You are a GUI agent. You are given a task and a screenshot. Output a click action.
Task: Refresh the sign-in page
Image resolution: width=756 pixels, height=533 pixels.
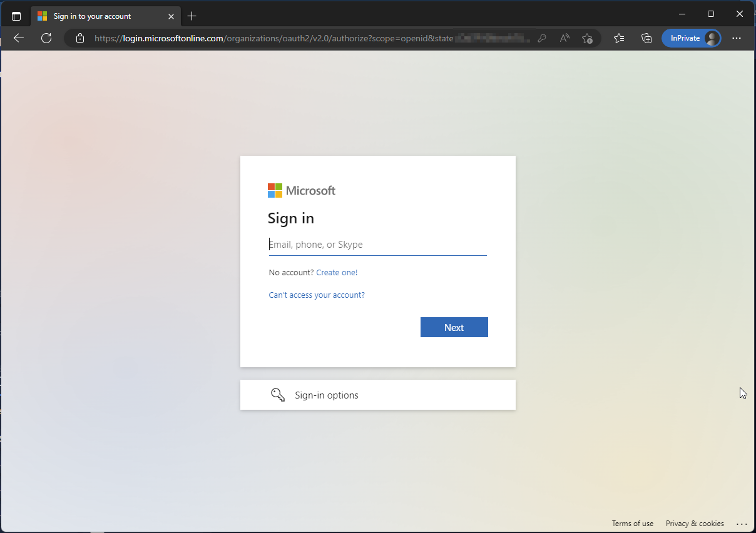tap(46, 38)
